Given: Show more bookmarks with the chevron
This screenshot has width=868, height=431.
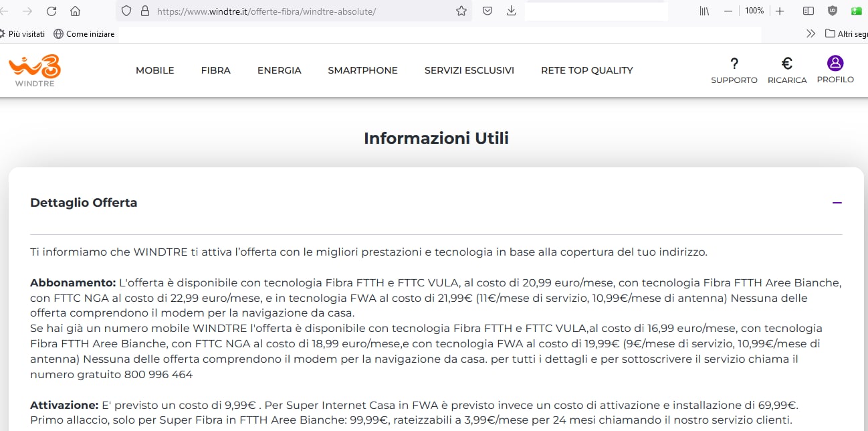Looking at the screenshot, I should [811, 33].
